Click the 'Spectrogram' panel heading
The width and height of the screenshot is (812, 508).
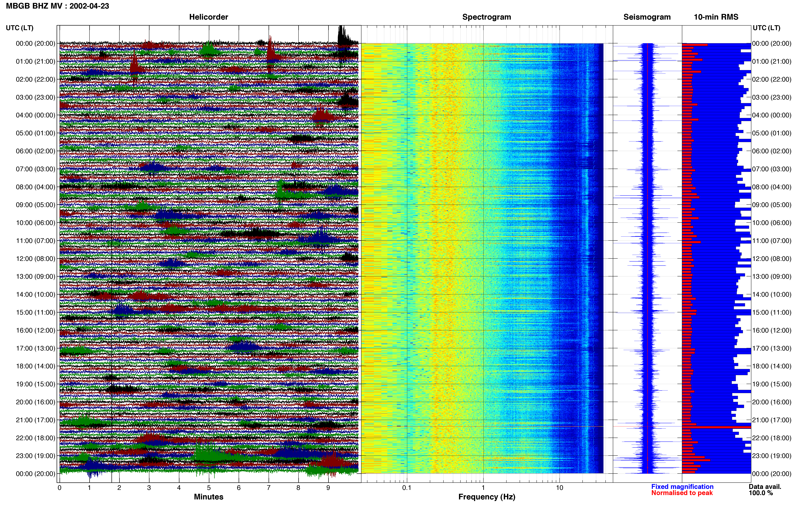[487, 17]
